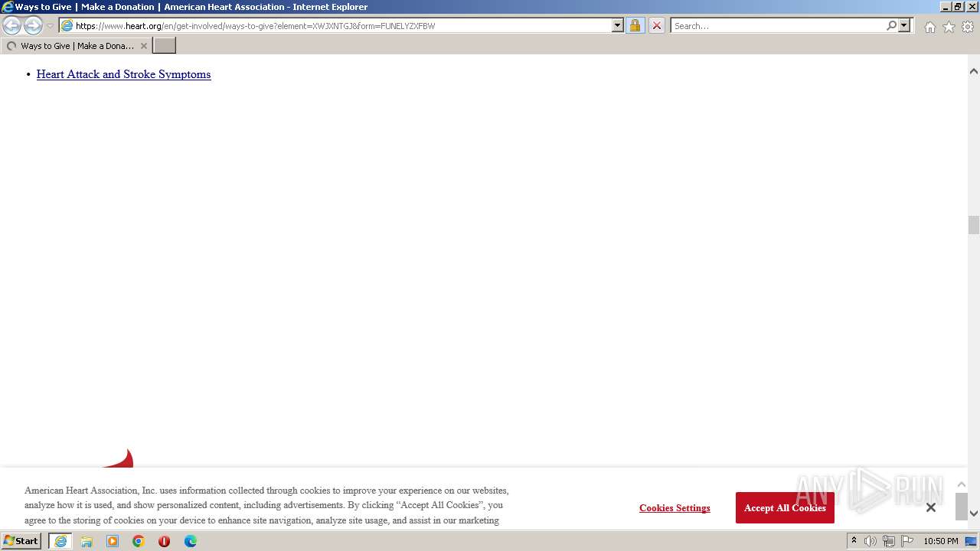Click the Internet Explorer title bar icon
The image size is (980, 551).
[x=8, y=7]
